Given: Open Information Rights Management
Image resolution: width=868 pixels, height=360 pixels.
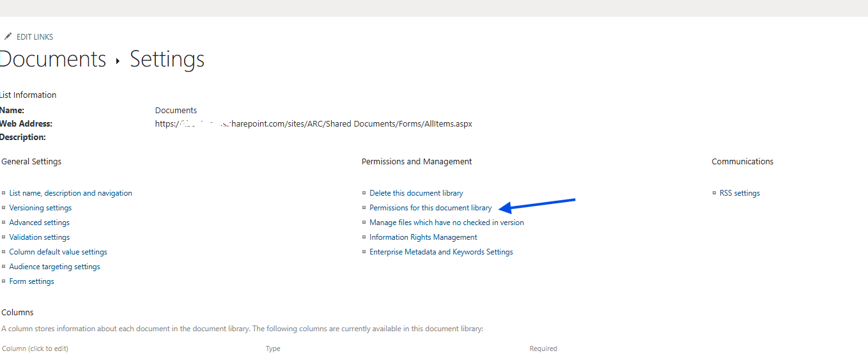Looking at the screenshot, I should tap(423, 237).
